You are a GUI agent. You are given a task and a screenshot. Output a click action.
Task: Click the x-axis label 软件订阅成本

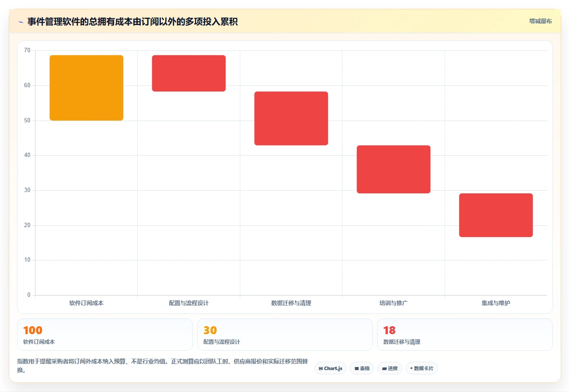(86, 303)
